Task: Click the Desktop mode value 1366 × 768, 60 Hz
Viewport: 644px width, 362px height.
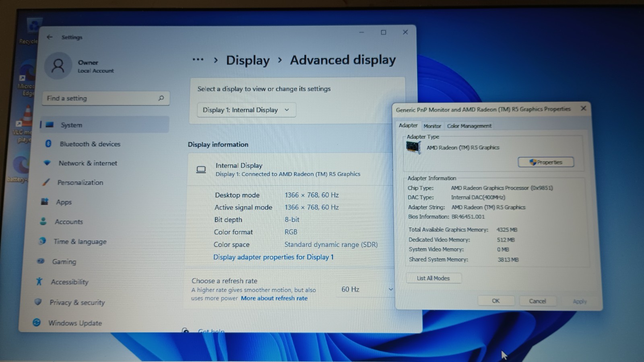Action: point(312,195)
